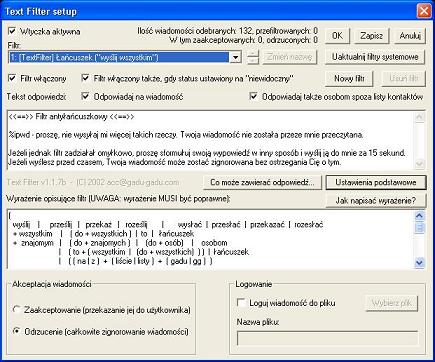Close the Text Filter setup window
The height and width of the screenshot is (362, 435).
click(424, 11)
